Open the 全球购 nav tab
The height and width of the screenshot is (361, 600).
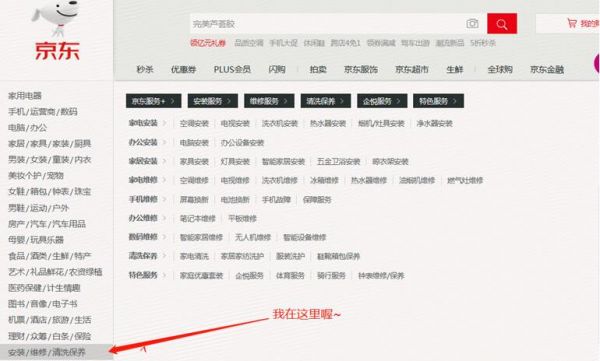[x=500, y=69]
